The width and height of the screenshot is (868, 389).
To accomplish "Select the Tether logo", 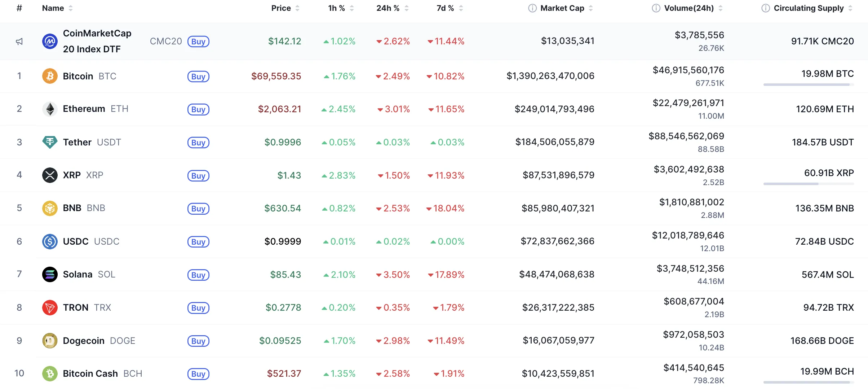I will [x=50, y=142].
